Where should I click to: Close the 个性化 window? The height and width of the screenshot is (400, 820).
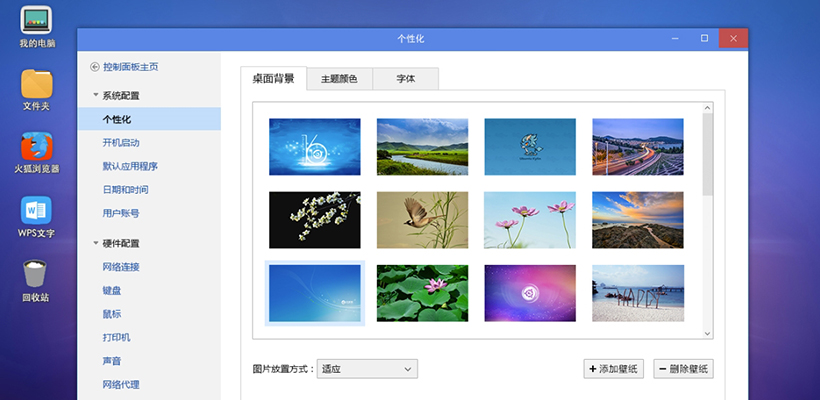733,39
